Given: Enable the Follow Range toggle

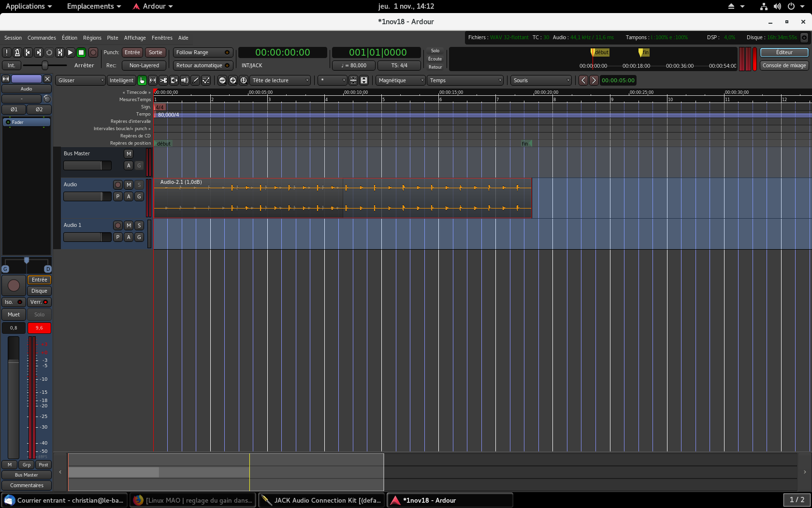Looking at the screenshot, I should tap(203, 52).
